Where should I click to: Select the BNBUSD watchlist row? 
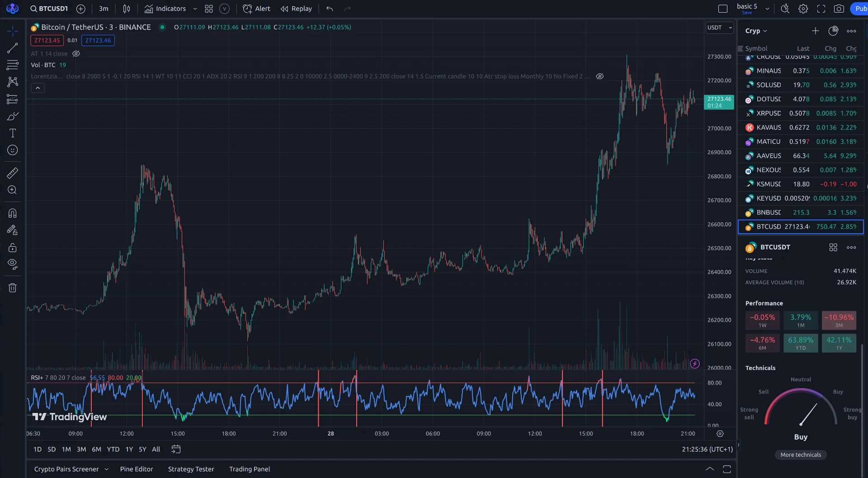click(801, 212)
